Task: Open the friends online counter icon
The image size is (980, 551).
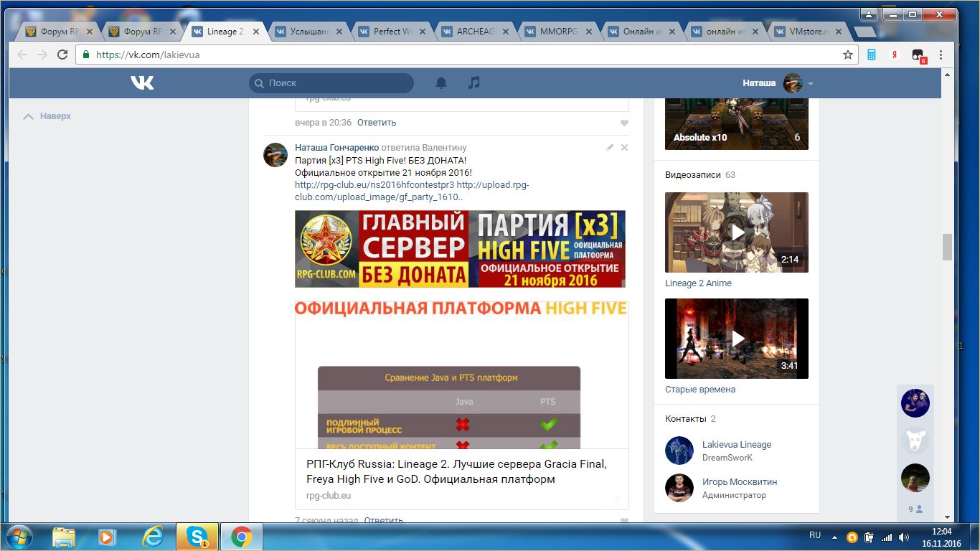Action: point(915,509)
